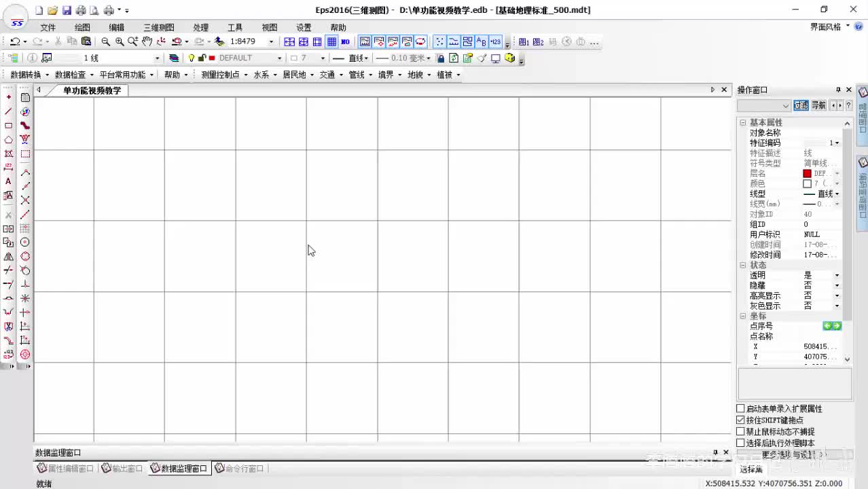The image size is (868, 489).
Task: Open the 界面风格 dropdown
Action: click(x=831, y=27)
